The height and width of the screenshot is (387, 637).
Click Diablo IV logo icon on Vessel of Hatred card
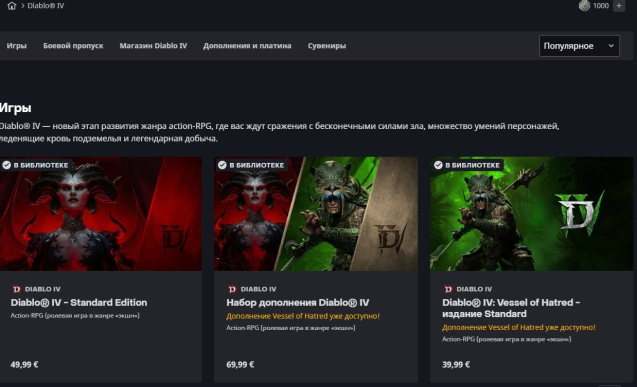(x=448, y=289)
